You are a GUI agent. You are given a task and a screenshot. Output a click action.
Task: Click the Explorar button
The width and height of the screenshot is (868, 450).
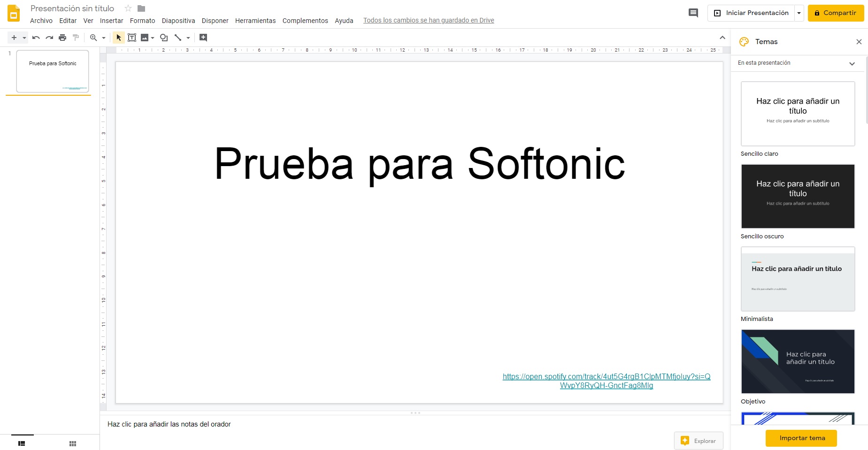(699, 441)
